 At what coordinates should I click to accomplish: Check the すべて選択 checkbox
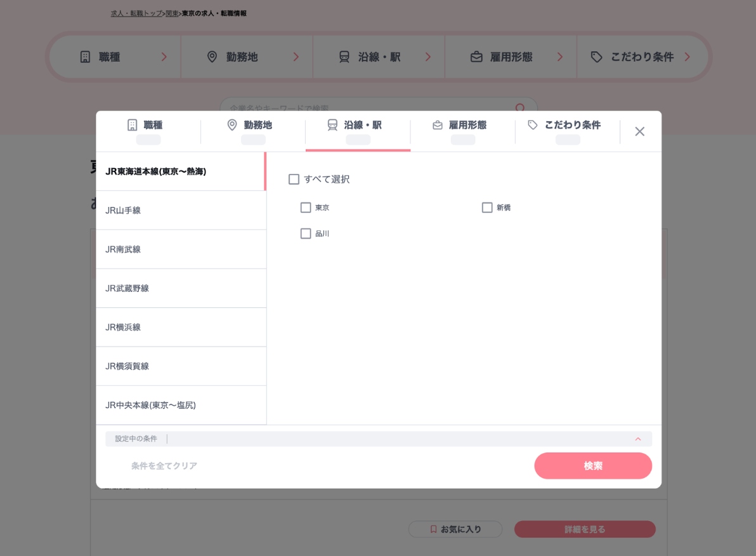(294, 180)
